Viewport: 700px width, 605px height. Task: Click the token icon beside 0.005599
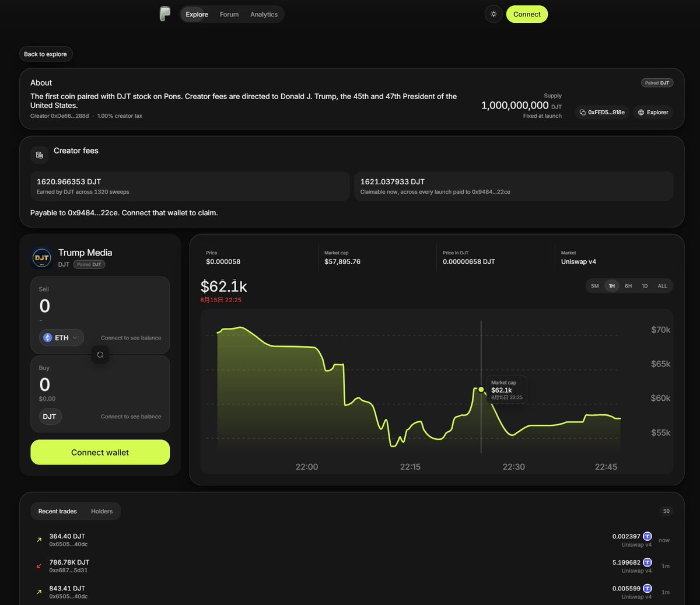point(647,589)
